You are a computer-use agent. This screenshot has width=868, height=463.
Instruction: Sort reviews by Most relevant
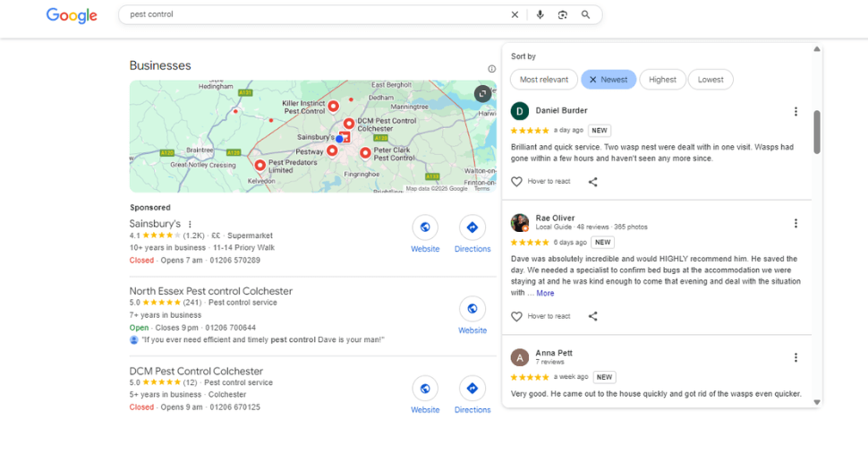pos(543,80)
